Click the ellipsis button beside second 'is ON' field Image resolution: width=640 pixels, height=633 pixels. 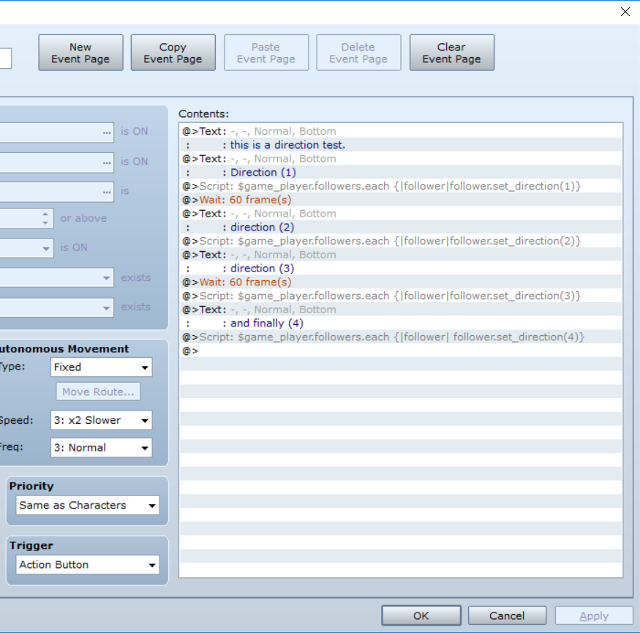point(107,162)
